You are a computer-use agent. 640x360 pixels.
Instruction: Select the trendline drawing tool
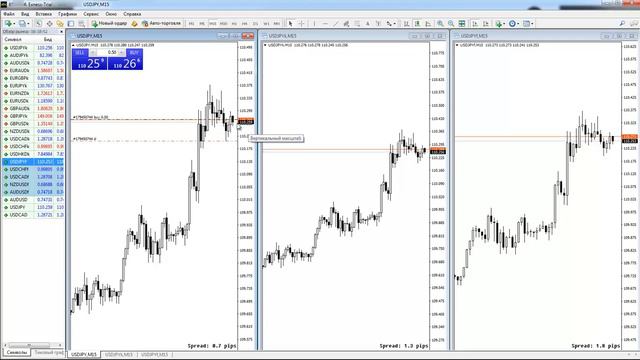(336, 24)
